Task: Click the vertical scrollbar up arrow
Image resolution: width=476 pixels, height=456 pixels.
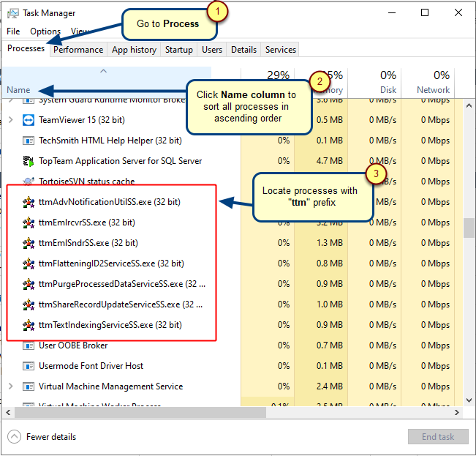Action: point(469,105)
